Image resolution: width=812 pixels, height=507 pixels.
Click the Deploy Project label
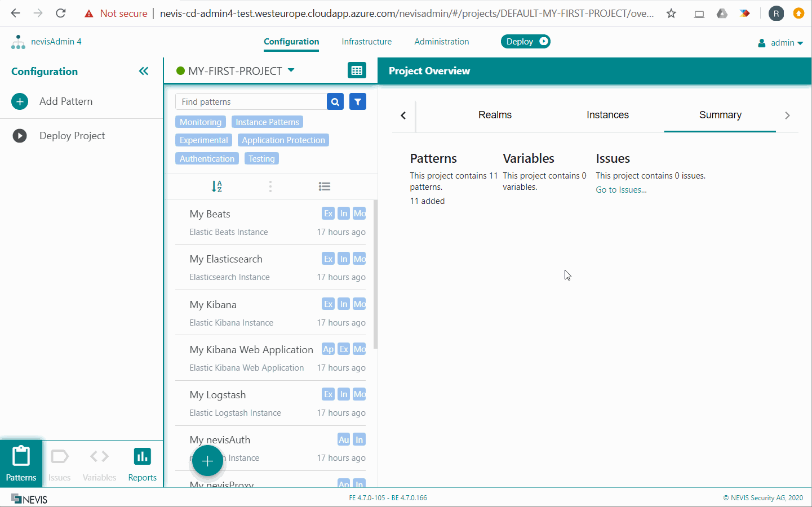pos(72,136)
